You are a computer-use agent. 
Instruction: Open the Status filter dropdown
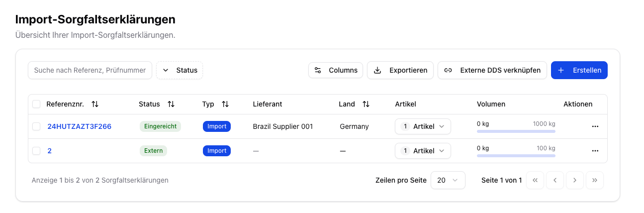tap(180, 70)
